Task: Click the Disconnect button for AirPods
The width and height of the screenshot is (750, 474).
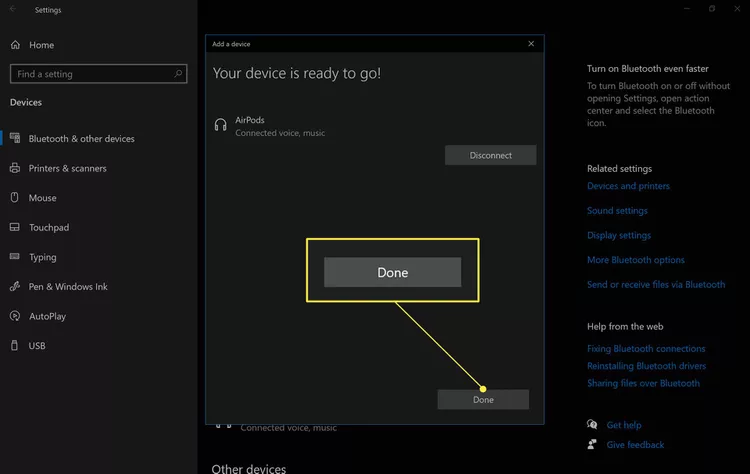Action: coord(490,155)
